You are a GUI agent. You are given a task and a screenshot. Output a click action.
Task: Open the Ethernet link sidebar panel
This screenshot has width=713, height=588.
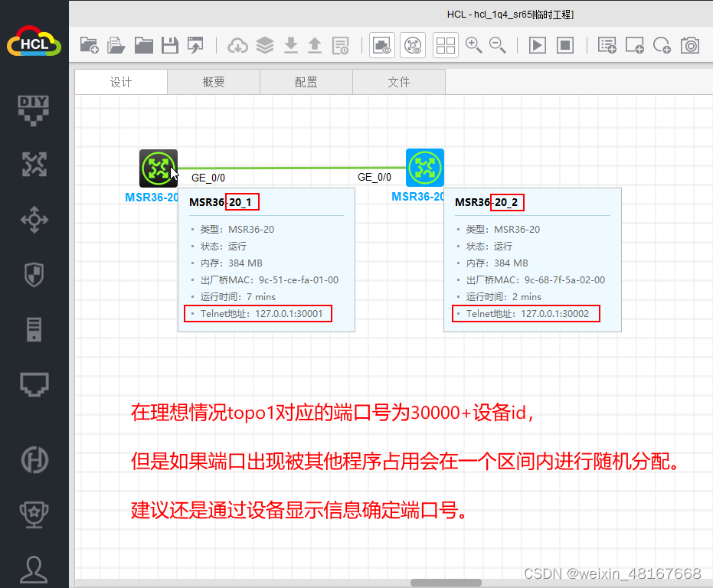tap(34, 384)
